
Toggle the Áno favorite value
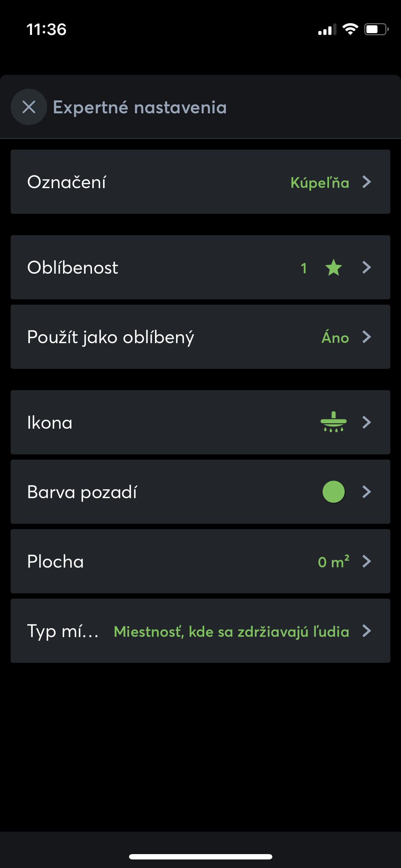[335, 337]
